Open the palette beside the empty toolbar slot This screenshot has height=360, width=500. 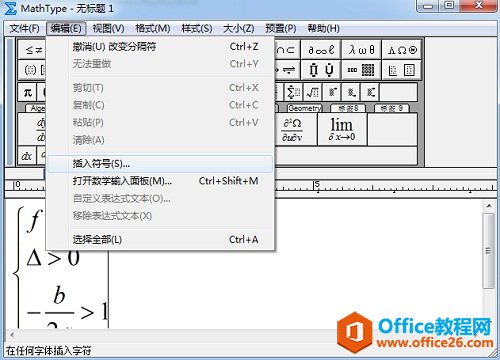point(371,92)
